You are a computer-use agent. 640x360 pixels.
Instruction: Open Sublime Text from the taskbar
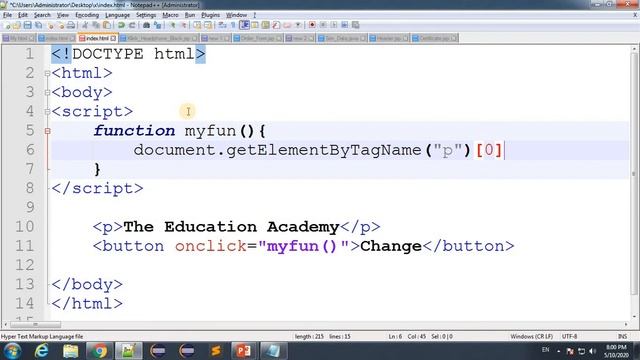pos(216,351)
